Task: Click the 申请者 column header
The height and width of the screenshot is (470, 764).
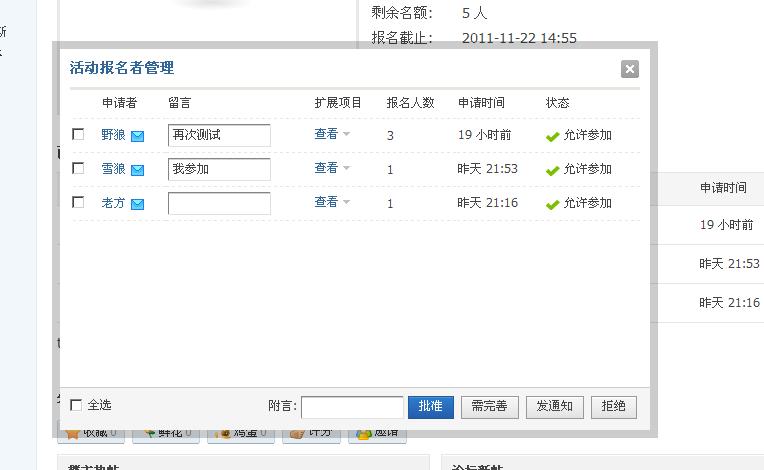Action: coord(119,103)
